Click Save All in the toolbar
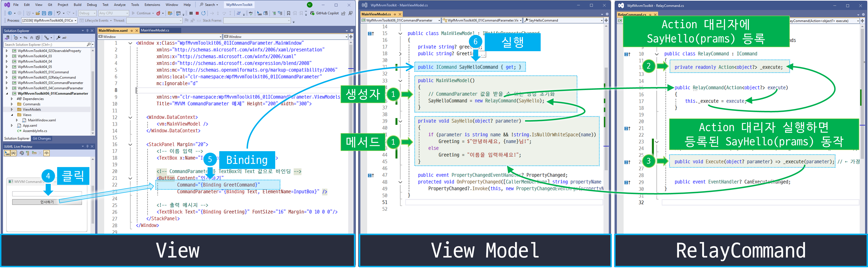This screenshot has height=277, width=868. click(50, 13)
